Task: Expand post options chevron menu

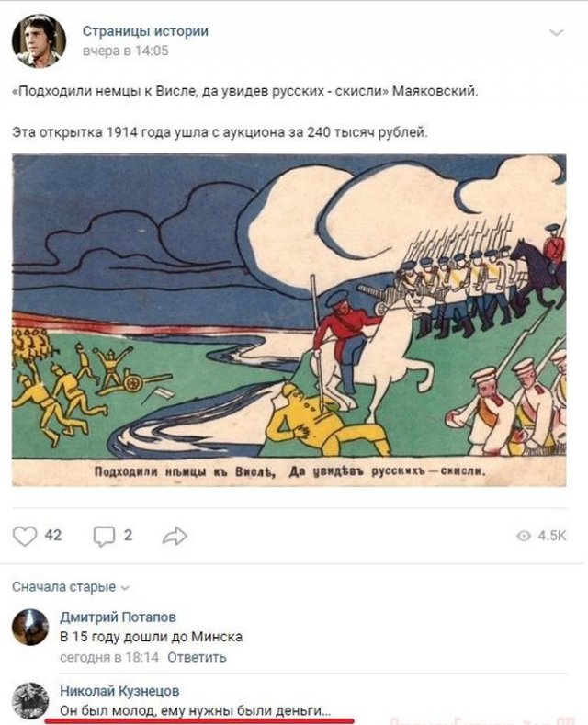Action: point(556,32)
